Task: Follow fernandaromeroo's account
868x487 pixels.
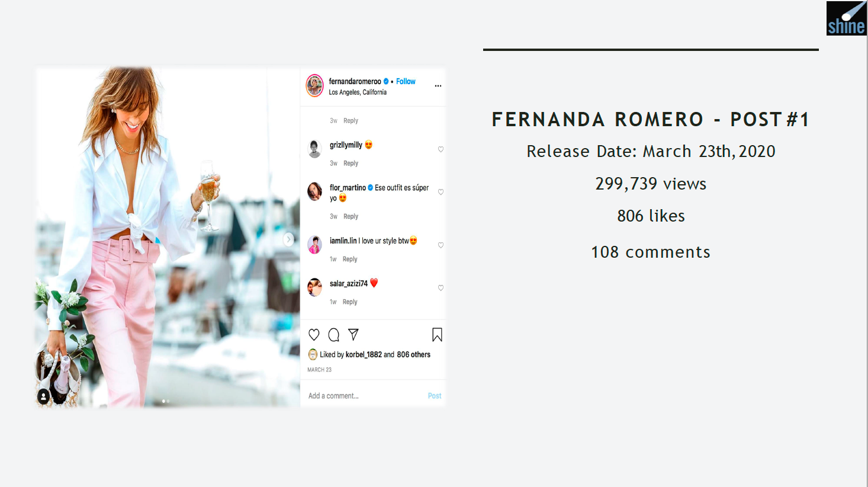Action: pos(406,81)
